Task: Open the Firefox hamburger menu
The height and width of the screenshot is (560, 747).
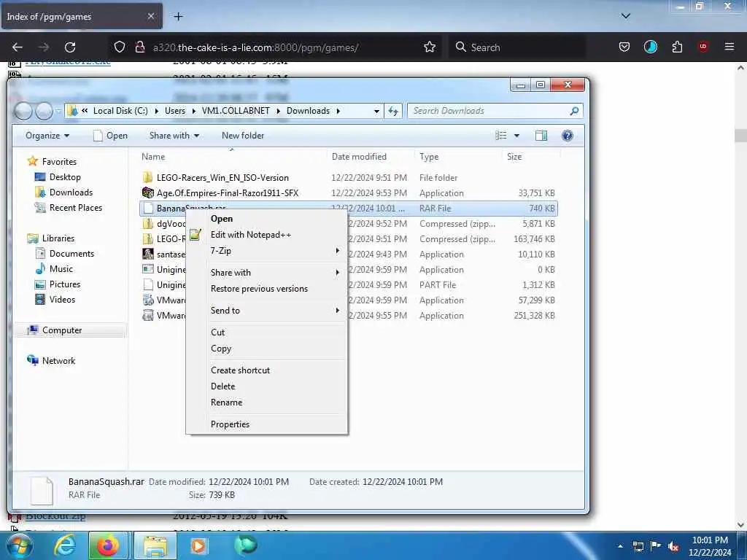Action: pos(729,47)
